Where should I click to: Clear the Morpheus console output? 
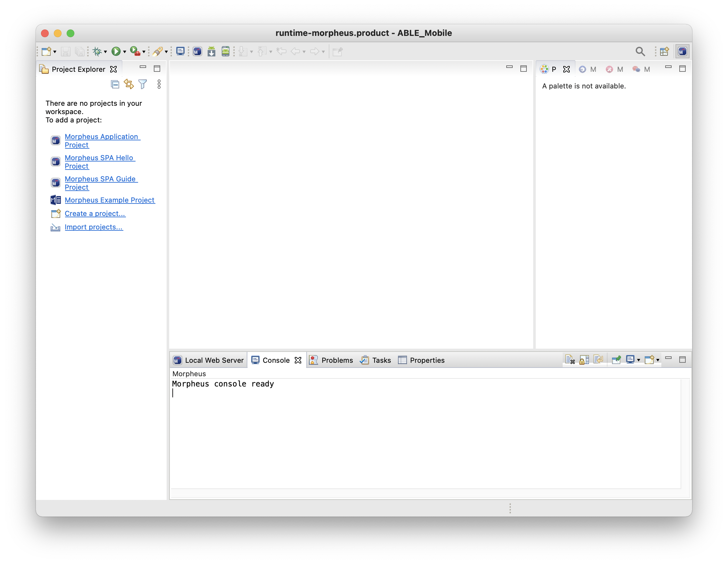click(570, 360)
